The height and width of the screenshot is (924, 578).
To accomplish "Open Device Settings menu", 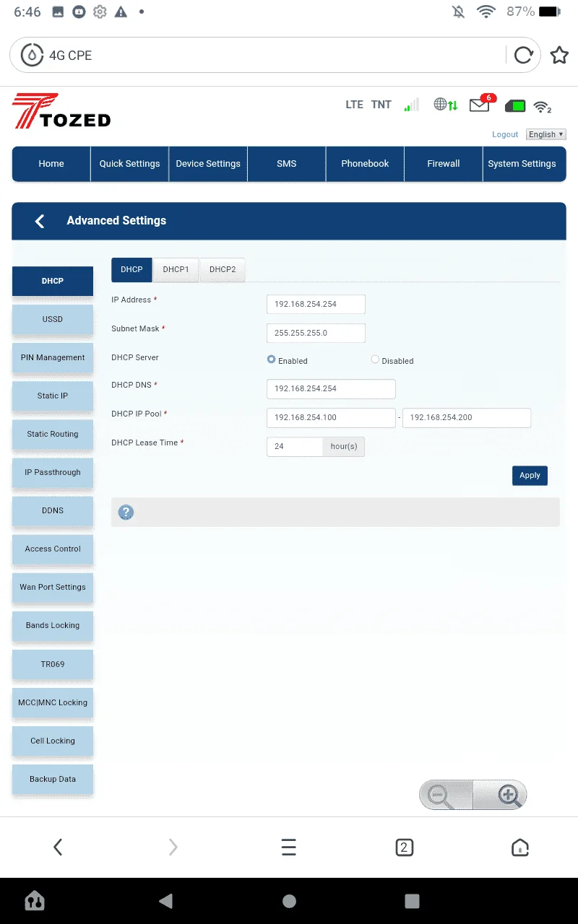I will point(208,164).
